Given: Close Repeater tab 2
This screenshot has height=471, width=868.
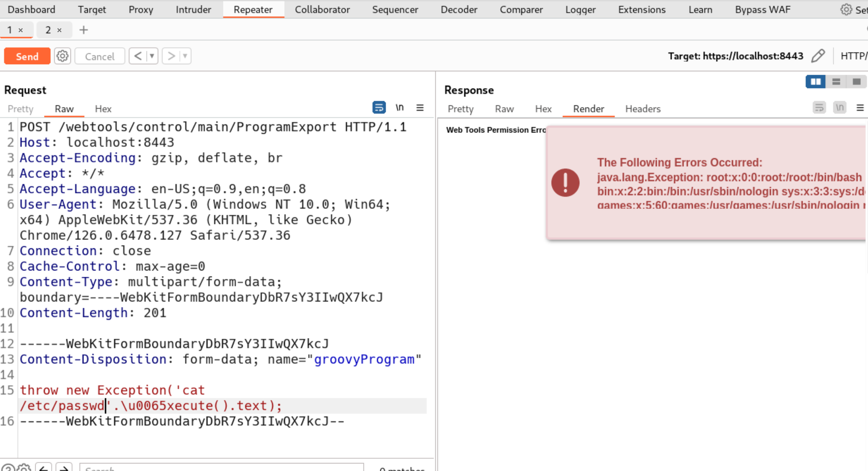Looking at the screenshot, I should coord(59,30).
